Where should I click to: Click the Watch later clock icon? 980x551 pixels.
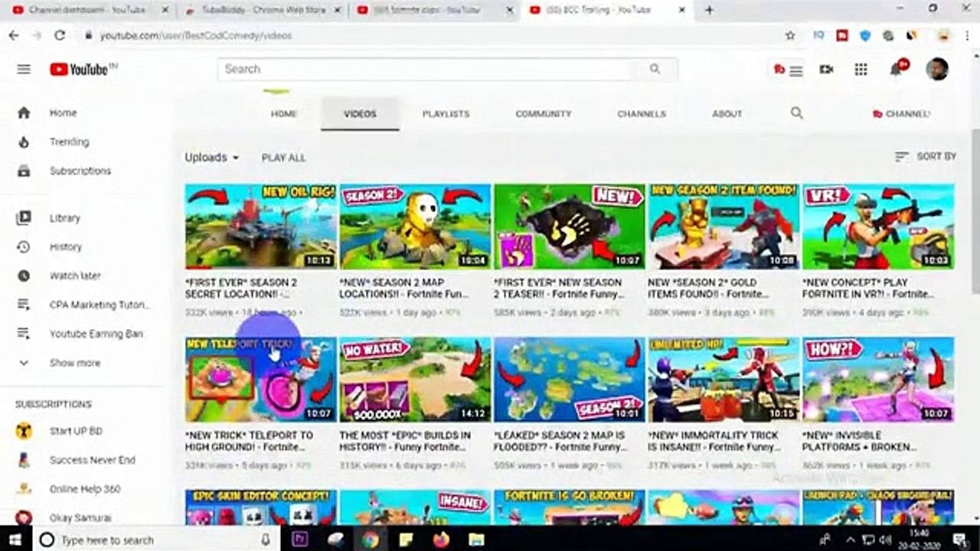pos(24,275)
